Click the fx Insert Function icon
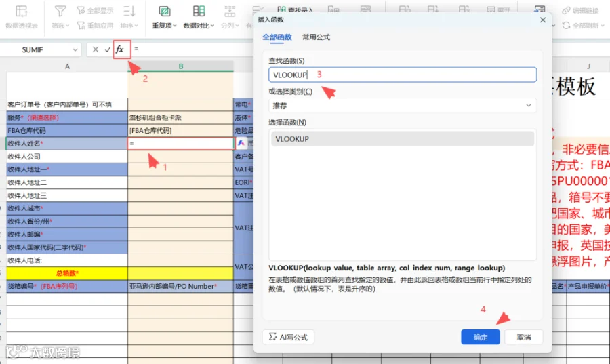Image resolution: width=610 pixels, height=364 pixels. [x=121, y=49]
